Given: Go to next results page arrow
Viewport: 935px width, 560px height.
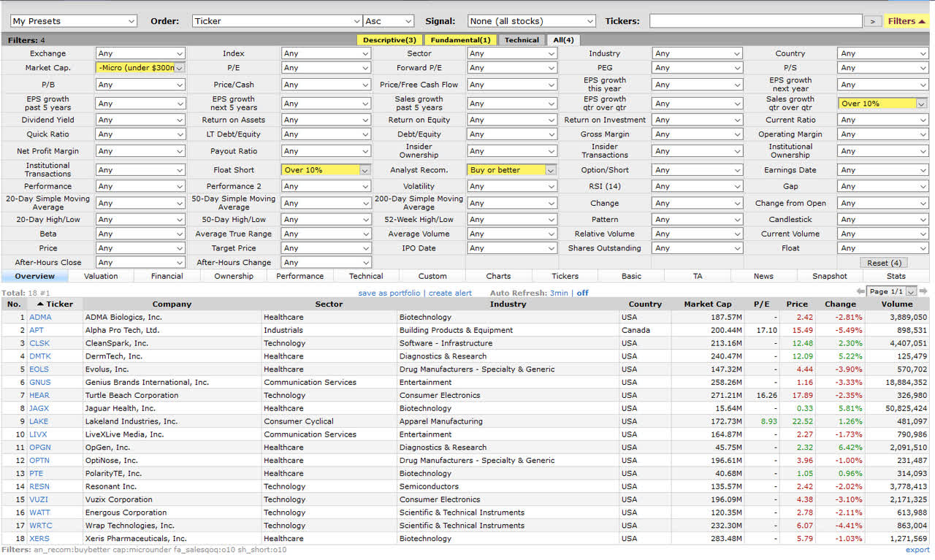Looking at the screenshot, I should click(x=923, y=291).
